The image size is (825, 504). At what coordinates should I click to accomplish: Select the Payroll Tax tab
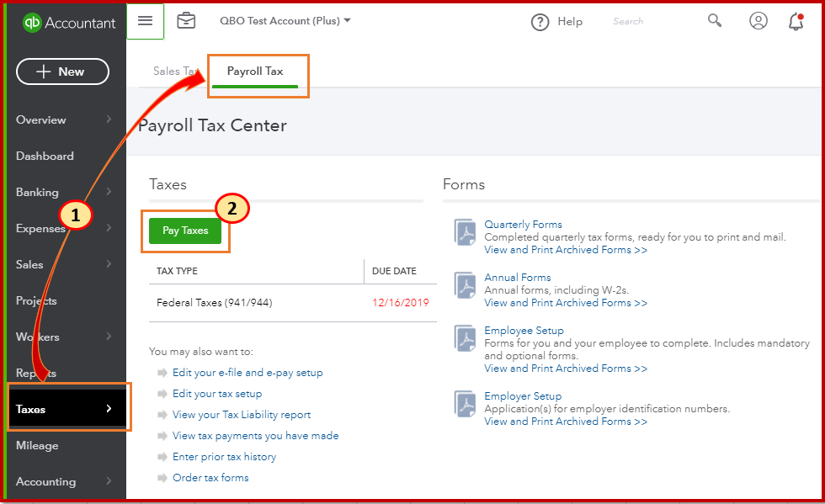pyautogui.click(x=255, y=71)
